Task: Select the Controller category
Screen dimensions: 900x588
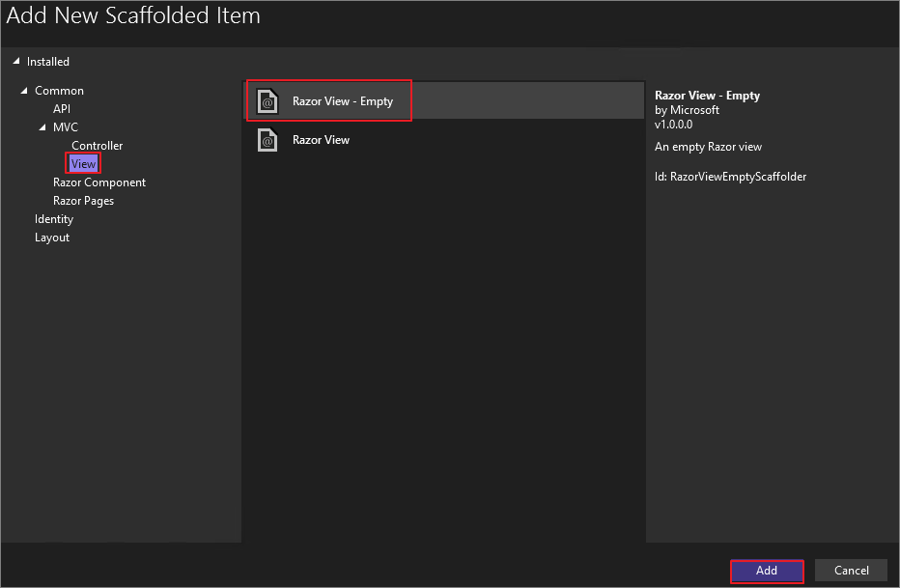Action: point(97,146)
